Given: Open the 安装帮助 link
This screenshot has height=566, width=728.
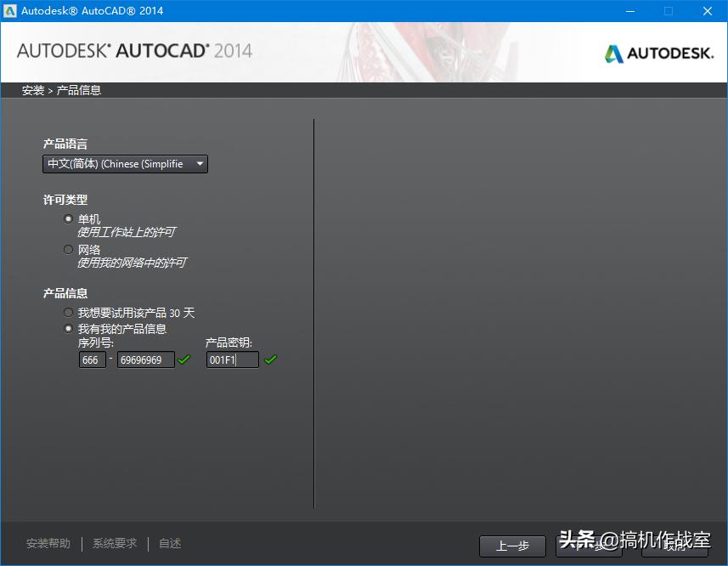Looking at the screenshot, I should point(48,543).
